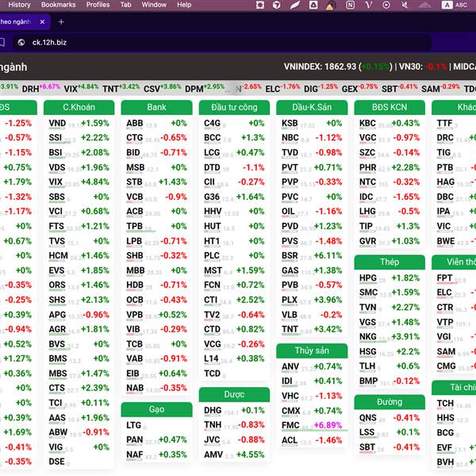Open the QNS stock in Đường list
Image resolution: width=476 pixels, height=476 pixels.
(x=367, y=418)
